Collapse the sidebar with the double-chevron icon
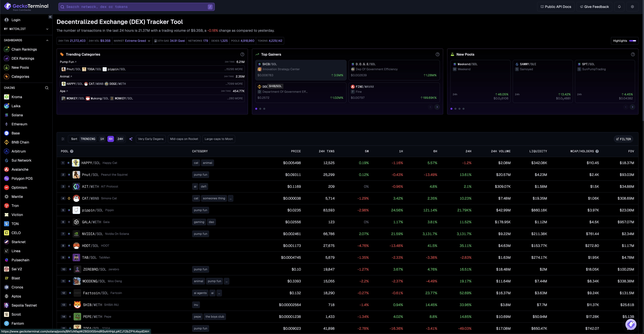This screenshot has height=334, width=644. pos(50,17)
